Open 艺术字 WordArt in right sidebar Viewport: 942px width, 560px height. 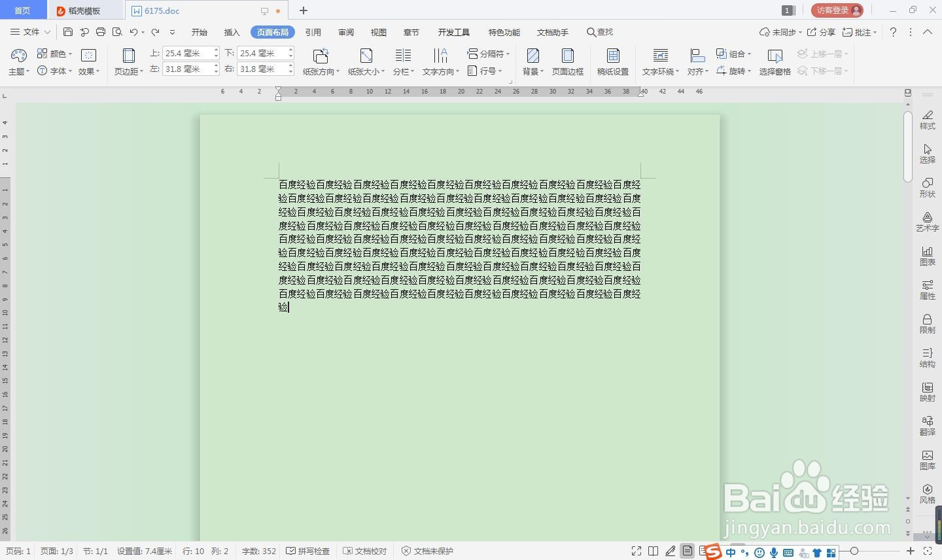(x=928, y=222)
